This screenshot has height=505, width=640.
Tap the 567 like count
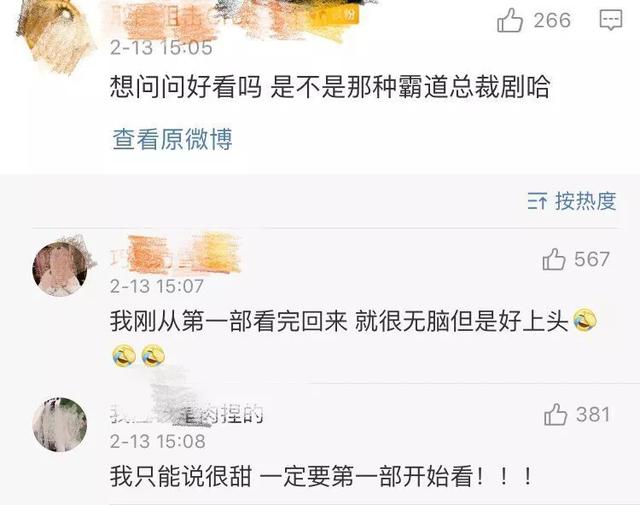pos(592,259)
